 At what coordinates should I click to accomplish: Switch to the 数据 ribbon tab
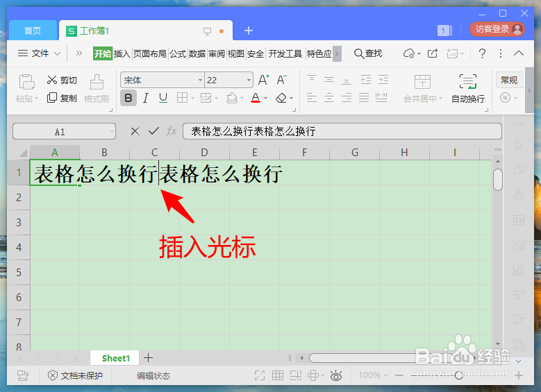point(197,54)
